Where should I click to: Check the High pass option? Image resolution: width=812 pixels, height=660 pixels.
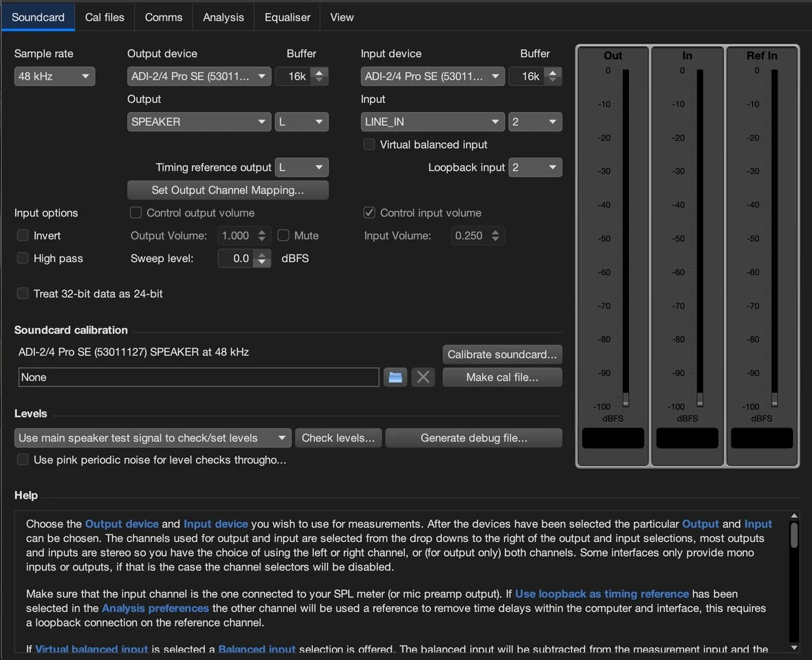click(x=23, y=258)
